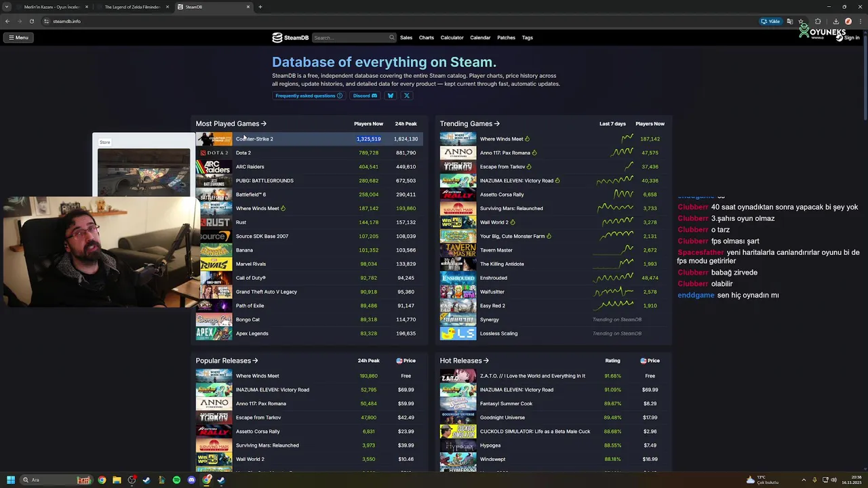Open Lossless Scaling entry
Viewport: 868px width, 488px height.
tap(498, 333)
